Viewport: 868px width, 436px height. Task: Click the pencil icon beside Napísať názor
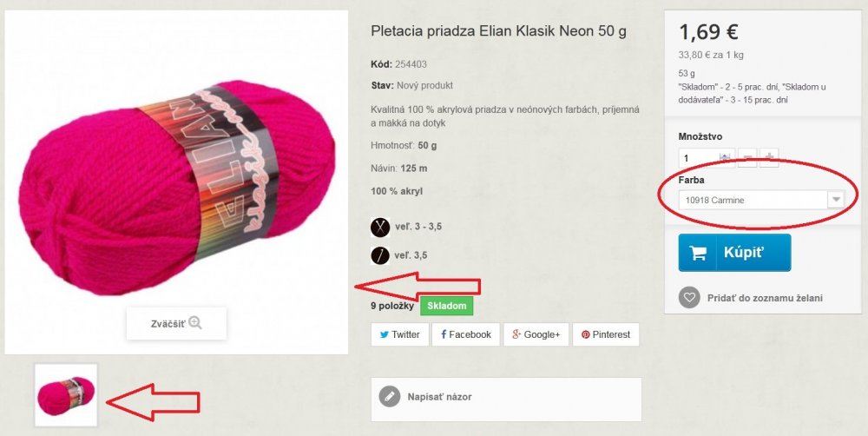(390, 397)
